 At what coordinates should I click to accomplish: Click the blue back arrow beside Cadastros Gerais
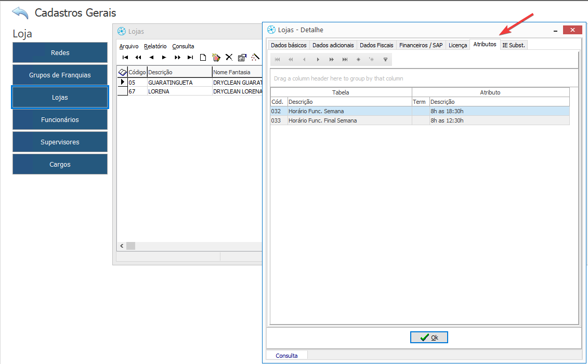coord(20,13)
